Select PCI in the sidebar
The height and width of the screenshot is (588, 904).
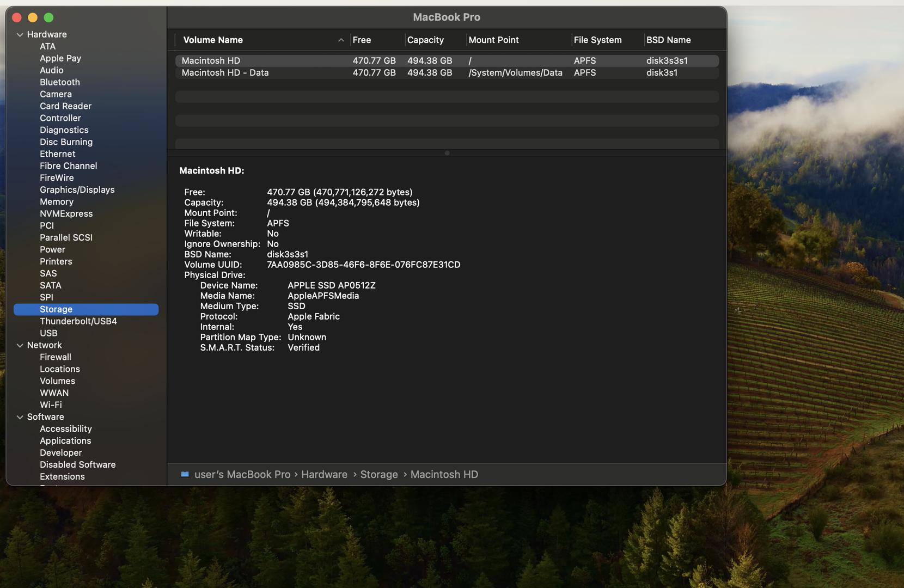point(47,226)
